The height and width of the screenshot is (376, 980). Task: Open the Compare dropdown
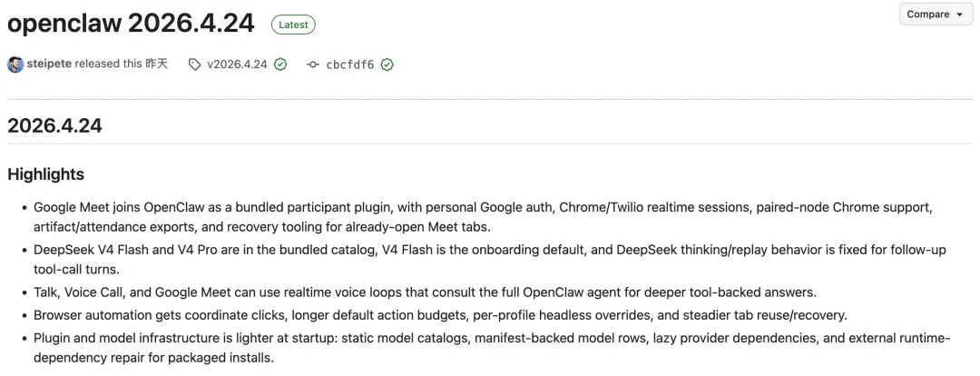(935, 15)
